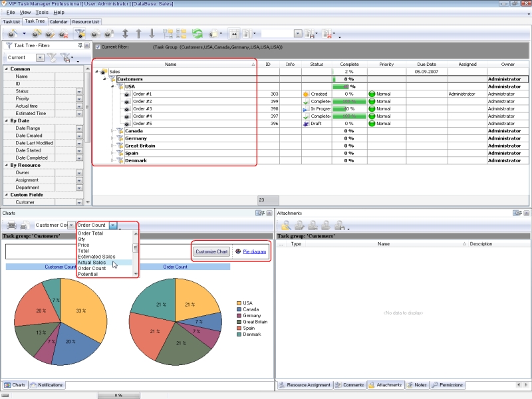The image size is (532, 399).
Task: Click the scrollbar thumb in the dropdown list
Action: coord(136,248)
